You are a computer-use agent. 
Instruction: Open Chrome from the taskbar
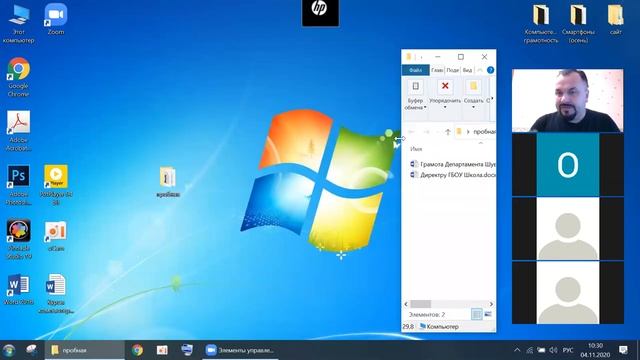tap(137, 350)
